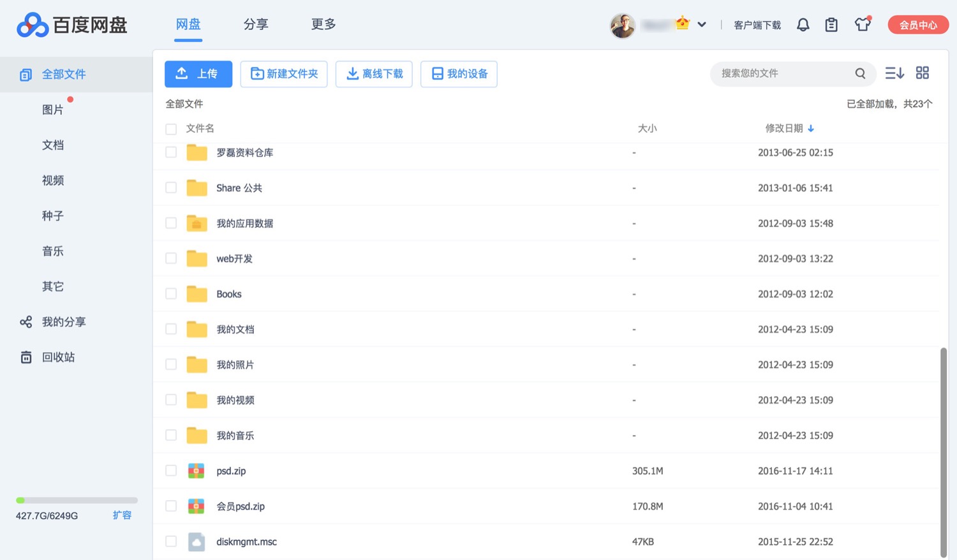Expand the user account dropdown arrow
Viewport: 957px width, 560px height.
[x=702, y=25]
